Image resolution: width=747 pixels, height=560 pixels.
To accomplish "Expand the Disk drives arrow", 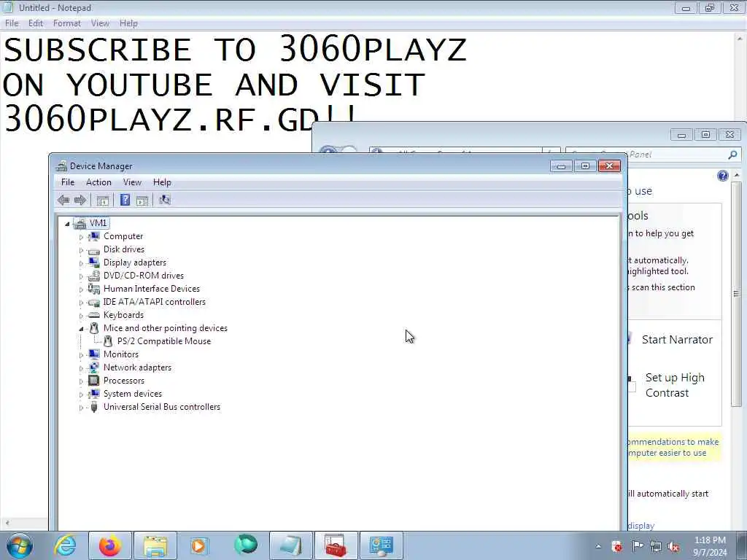I will pos(81,250).
